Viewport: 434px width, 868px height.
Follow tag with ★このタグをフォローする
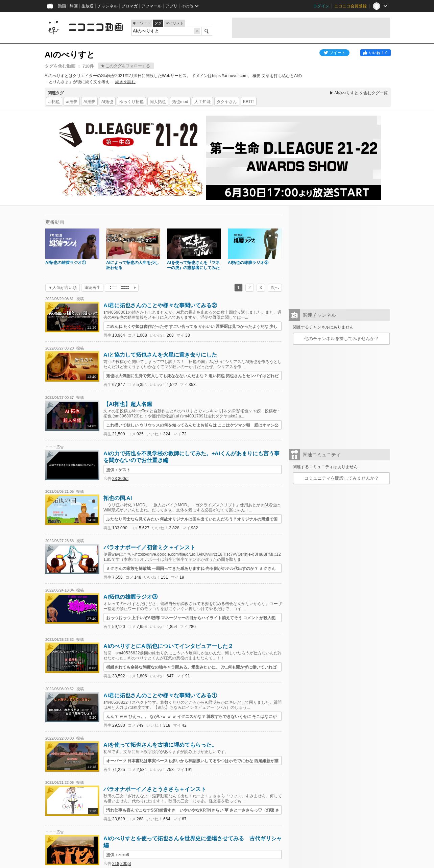(x=125, y=66)
